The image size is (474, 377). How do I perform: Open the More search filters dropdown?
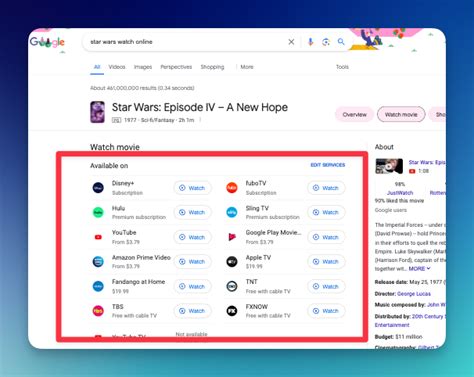pos(247,67)
